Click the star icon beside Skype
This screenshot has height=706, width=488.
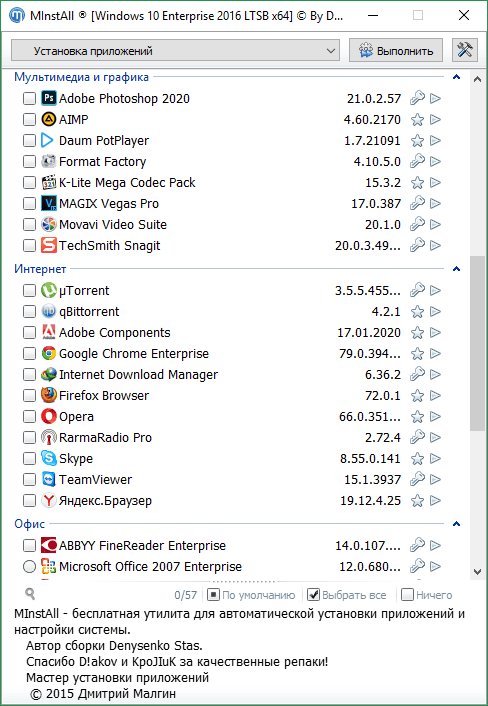click(x=417, y=458)
